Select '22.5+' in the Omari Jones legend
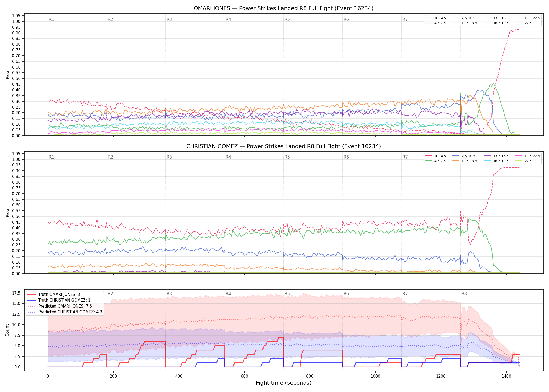This screenshot has width=549, height=392. click(529, 23)
